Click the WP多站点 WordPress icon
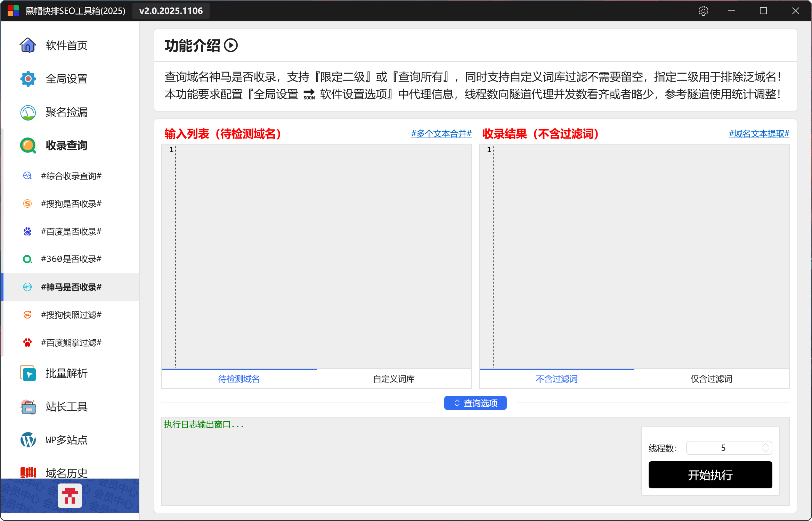Image resolution: width=812 pixels, height=521 pixels. (x=28, y=440)
